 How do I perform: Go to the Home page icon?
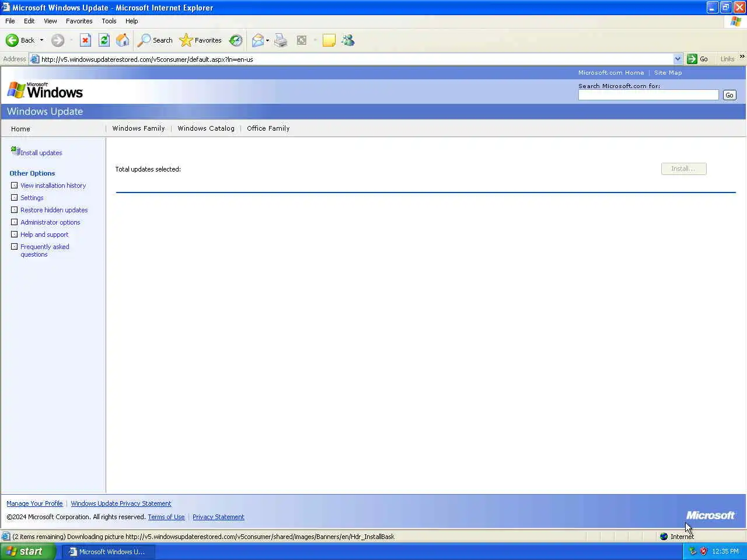coord(123,40)
